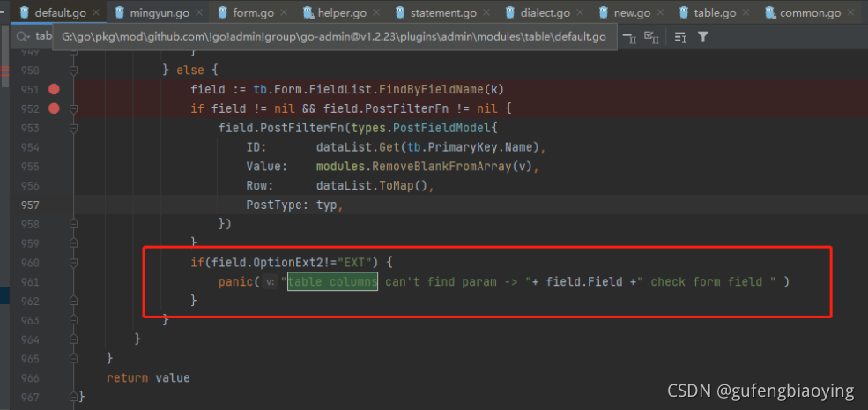Go to the new.go tab
Image resolution: width=868 pixels, height=410 pixels.
coord(632,12)
